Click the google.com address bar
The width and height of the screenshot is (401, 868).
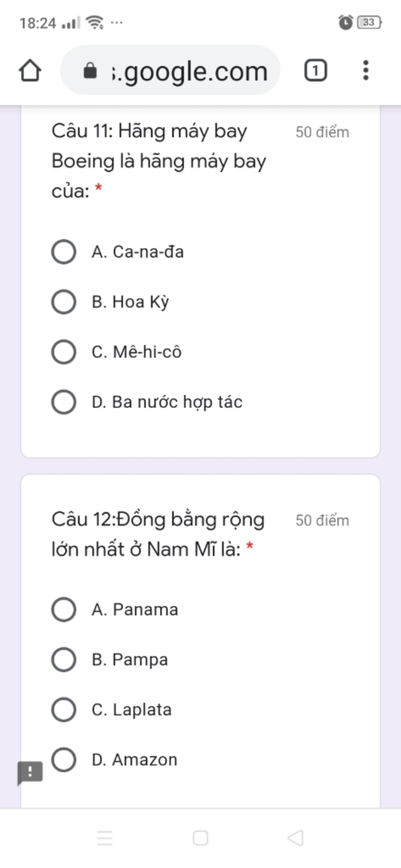[x=188, y=71]
